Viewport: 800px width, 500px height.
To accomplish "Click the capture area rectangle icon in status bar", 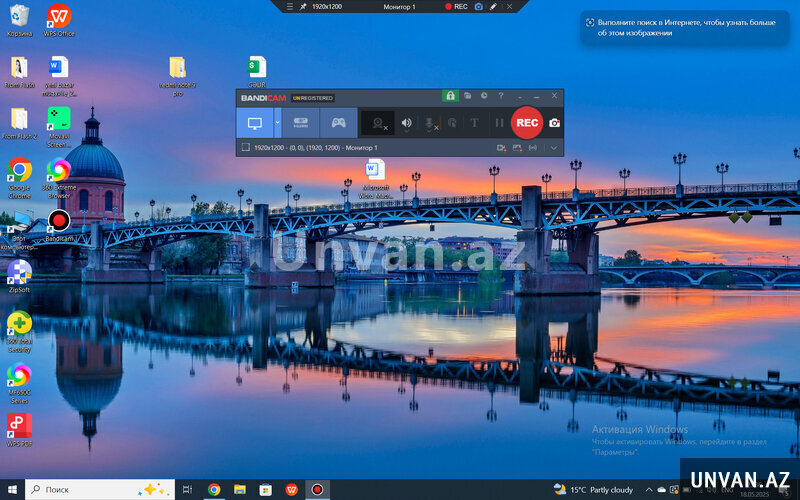I will click(245, 147).
